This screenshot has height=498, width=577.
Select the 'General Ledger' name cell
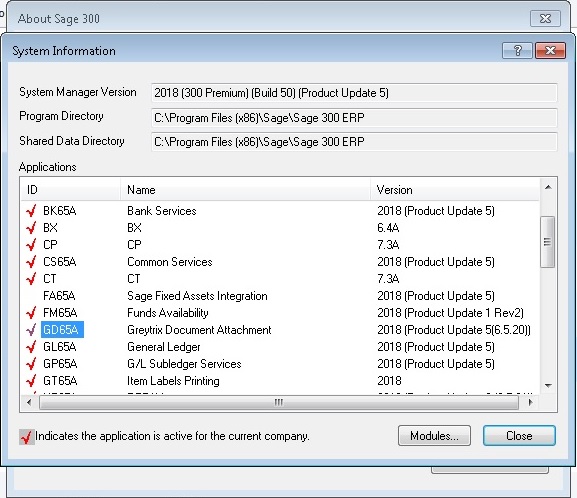point(164,347)
